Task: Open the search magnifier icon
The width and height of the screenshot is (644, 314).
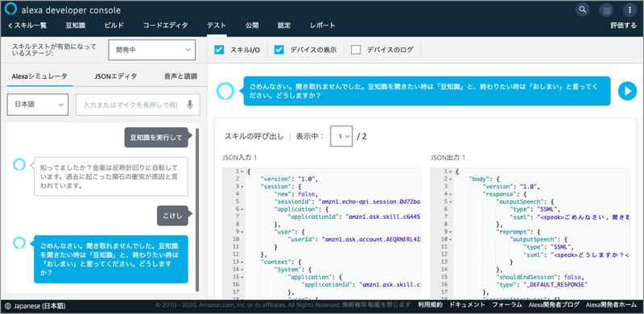Action: coord(582,10)
